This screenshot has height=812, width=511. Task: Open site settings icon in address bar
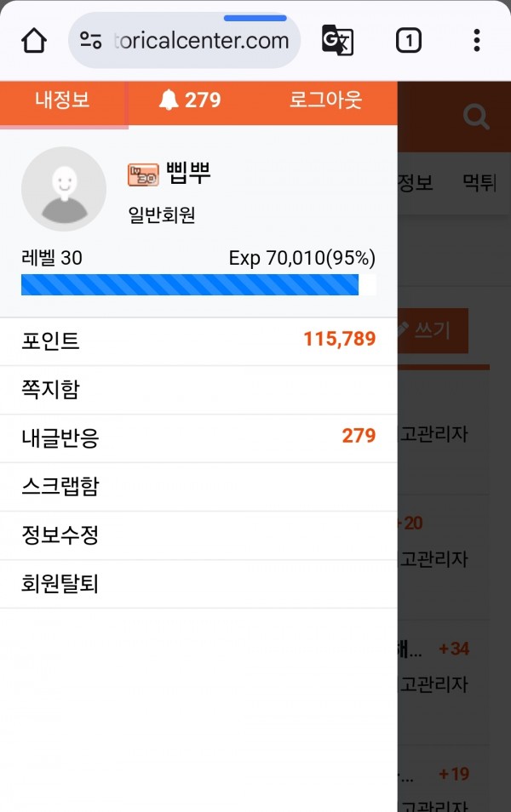click(90, 40)
